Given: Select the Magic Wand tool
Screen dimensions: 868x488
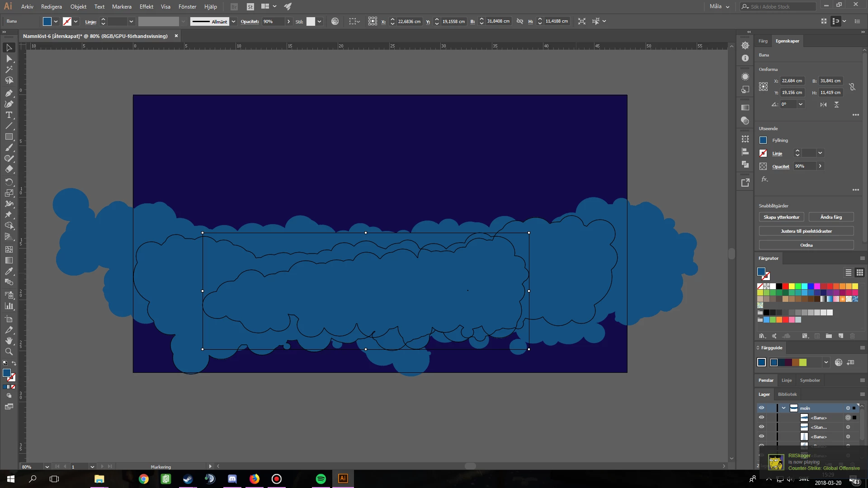Looking at the screenshot, I should (x=9, y=70).
